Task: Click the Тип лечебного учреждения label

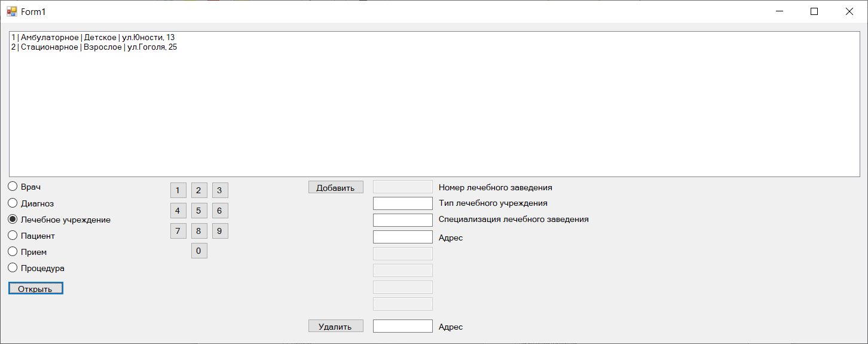Action: [493, 203]
